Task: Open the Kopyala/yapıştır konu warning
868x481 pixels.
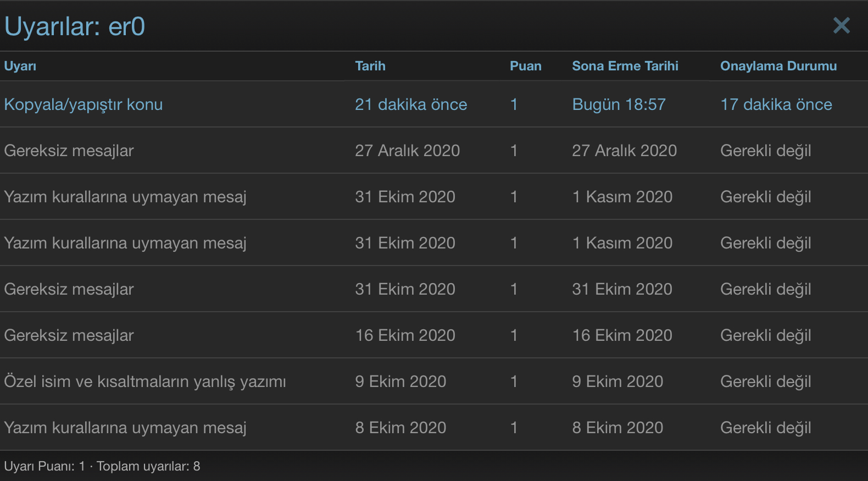Action: click(x=84, y=104)
